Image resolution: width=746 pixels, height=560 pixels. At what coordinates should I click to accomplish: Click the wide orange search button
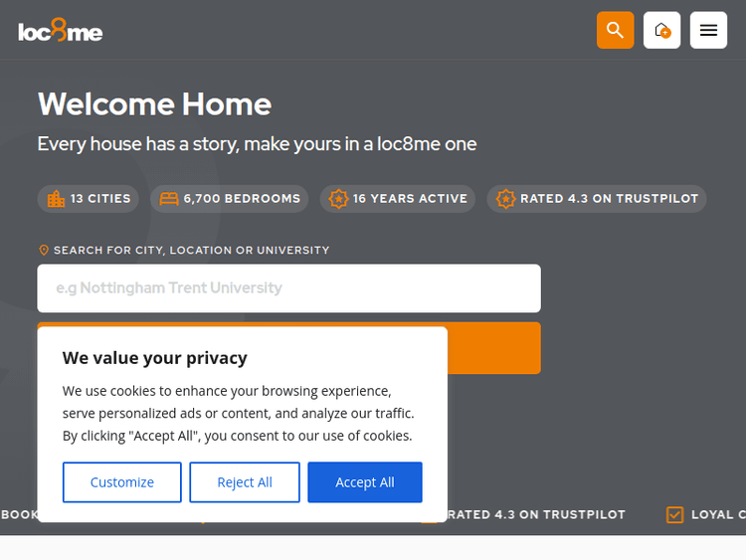pos(493,348)
